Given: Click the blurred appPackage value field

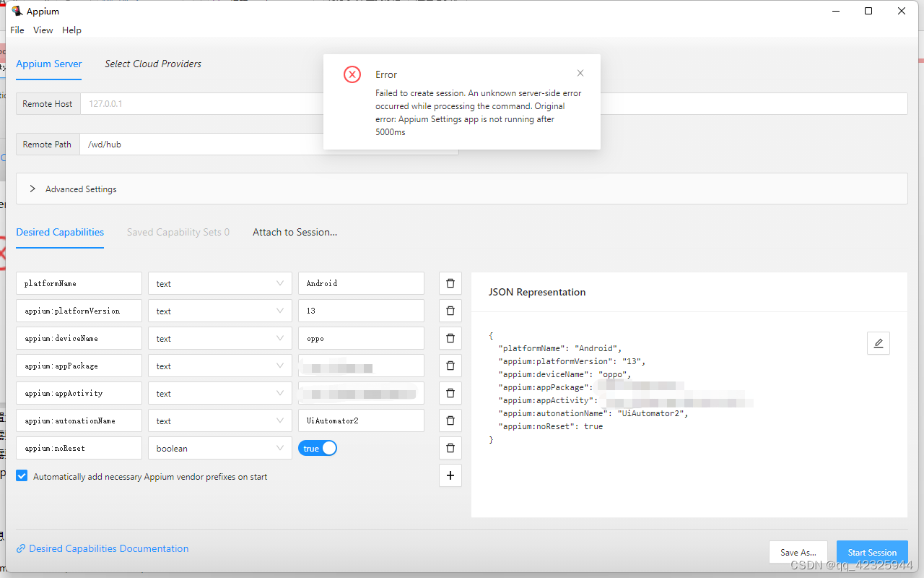Looking at the screenshot, I should tap(361, 366).
